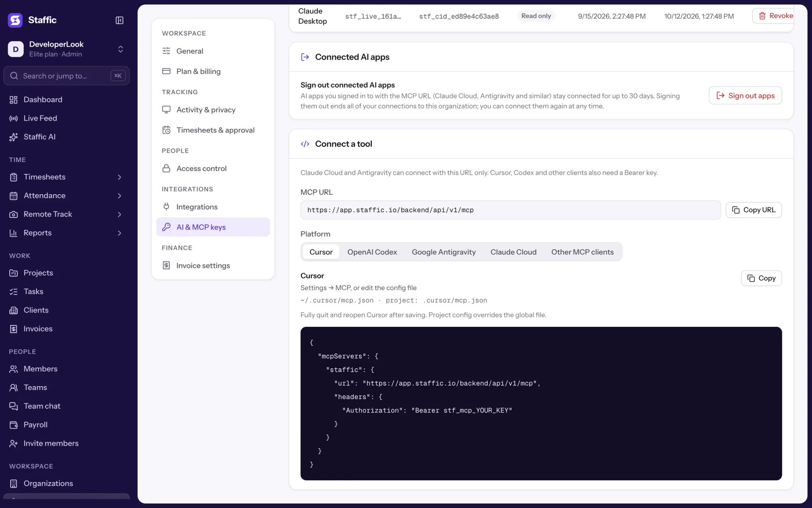
Task: Open the Dashboard page
Action: point(66,100)
